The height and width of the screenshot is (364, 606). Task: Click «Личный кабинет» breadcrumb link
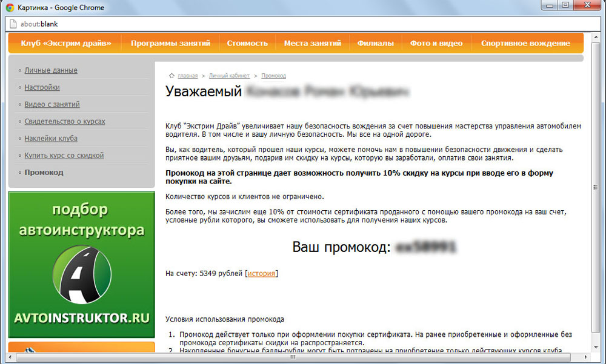tap(229, 76)
